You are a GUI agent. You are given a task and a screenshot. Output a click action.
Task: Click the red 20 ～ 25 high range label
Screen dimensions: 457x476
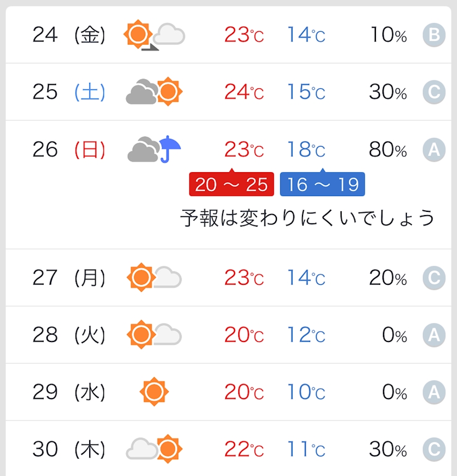point(231,185)
